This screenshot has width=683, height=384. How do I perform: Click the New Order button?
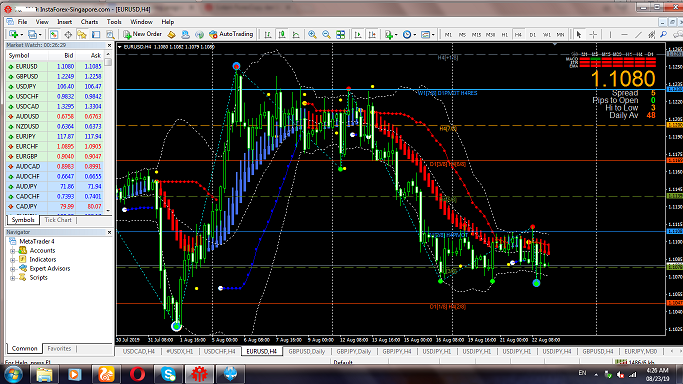click(x=142, y=34)
